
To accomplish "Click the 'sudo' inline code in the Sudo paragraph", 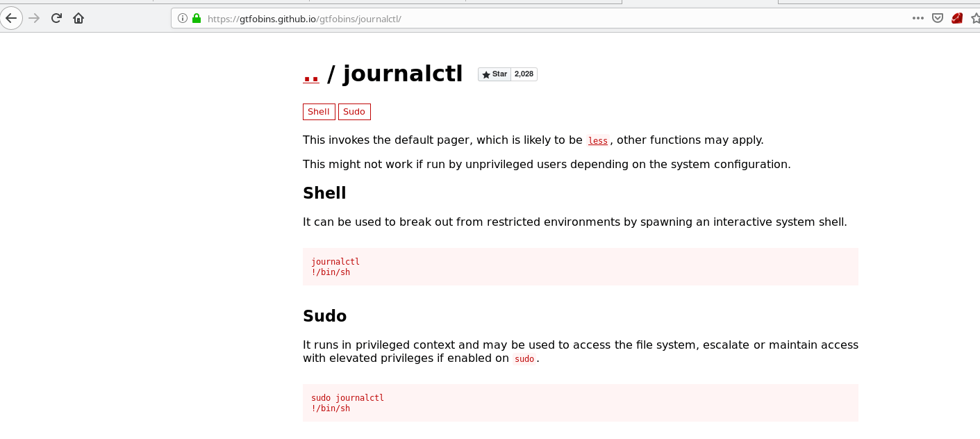I will point(524,359).
